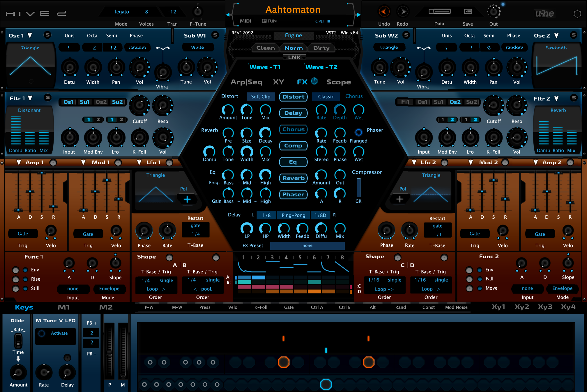Toggle Func 2 Fall radio button

[x=480, y=279]
